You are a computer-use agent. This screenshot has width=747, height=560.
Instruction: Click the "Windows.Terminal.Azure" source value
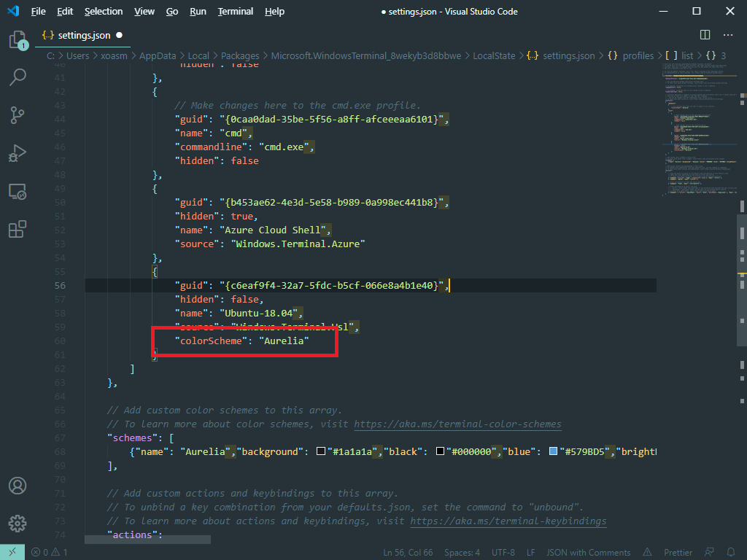pyautogui.click(x=298, y=244)
